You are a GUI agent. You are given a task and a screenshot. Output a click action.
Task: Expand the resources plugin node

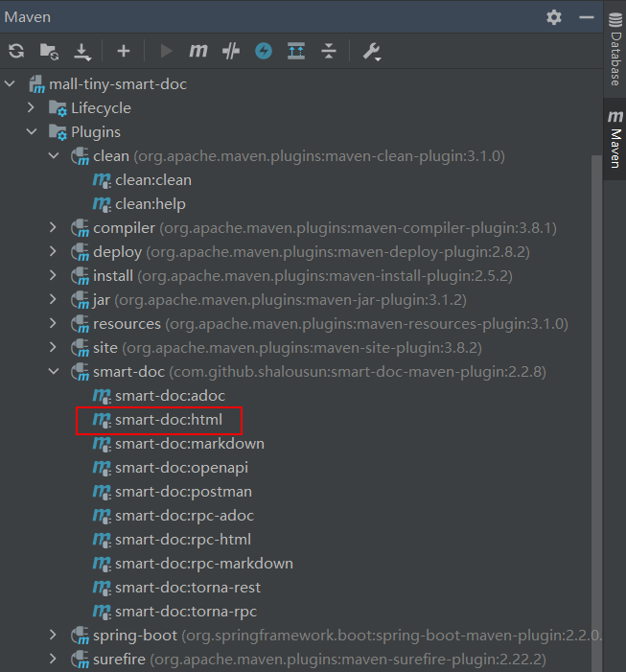pyautogui.click(x=53, y=324)
